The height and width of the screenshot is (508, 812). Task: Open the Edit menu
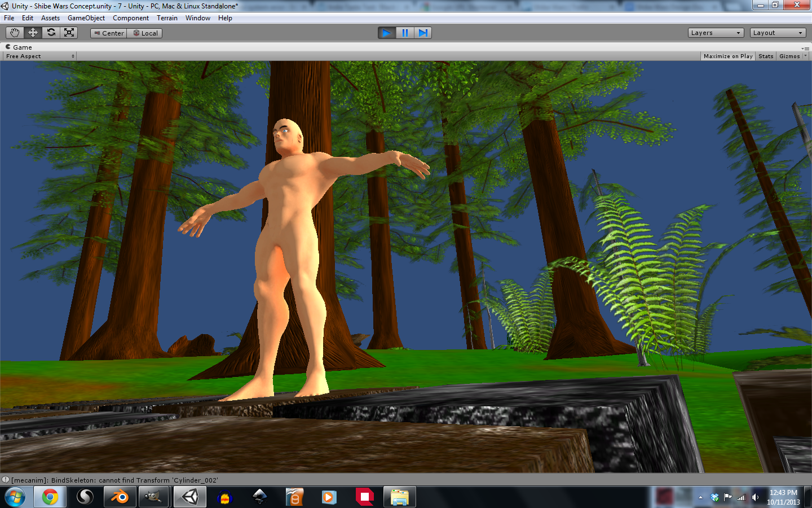pos(28,18)
